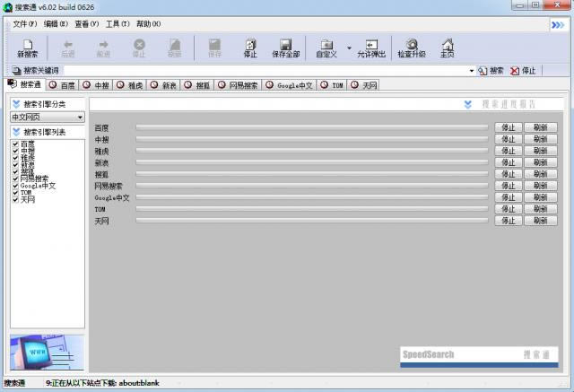
Task: Click 刷新 button in the 百度 row
Action: point(541,127)
